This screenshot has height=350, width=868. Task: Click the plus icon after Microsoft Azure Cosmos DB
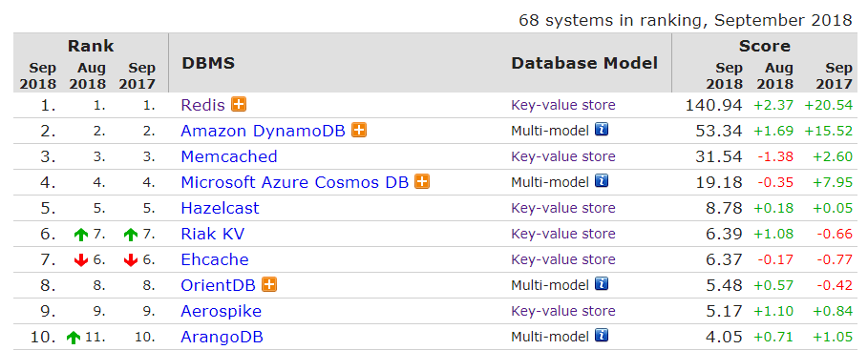coord(422,182)
